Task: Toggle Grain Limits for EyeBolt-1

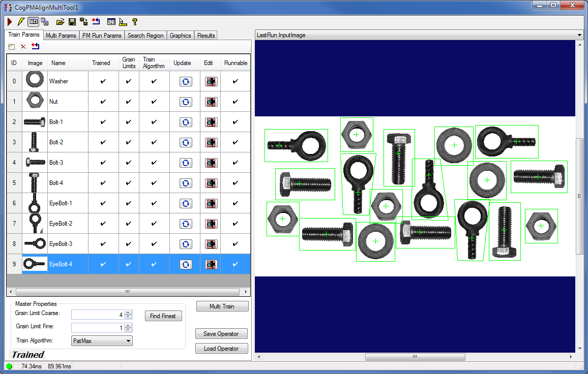Action: point(129,203)
